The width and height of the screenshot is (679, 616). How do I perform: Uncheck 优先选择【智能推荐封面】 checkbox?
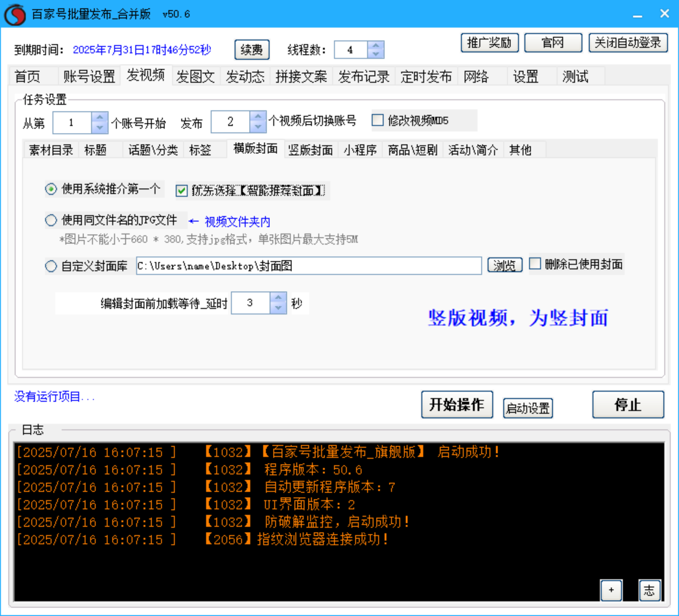(x=182, y=191)
